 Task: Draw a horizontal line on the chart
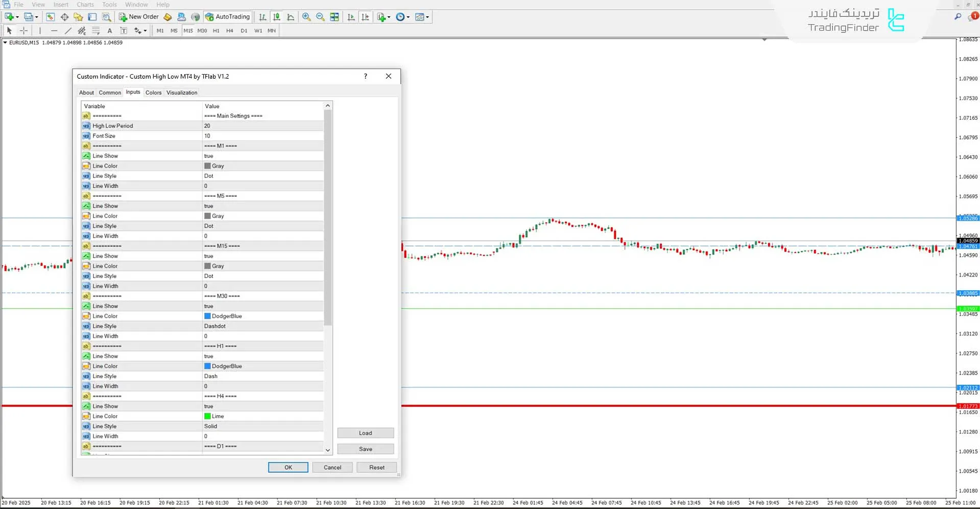[x=54, y=31]
